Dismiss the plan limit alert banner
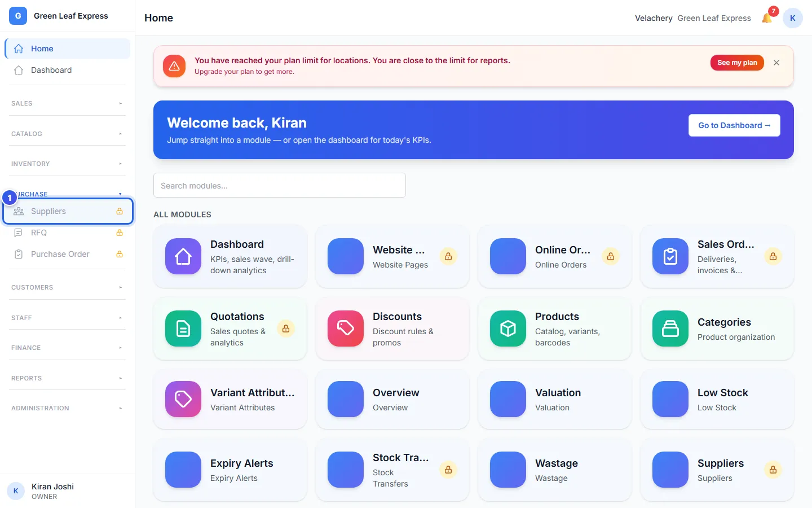The height and width of the screenshot is (508, 812). (776, 63)
